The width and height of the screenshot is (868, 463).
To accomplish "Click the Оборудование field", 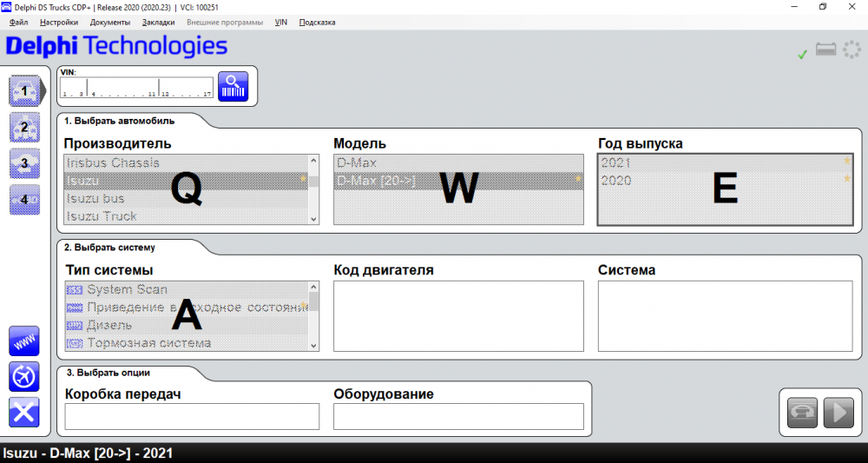I will click(x=458, y=416).
